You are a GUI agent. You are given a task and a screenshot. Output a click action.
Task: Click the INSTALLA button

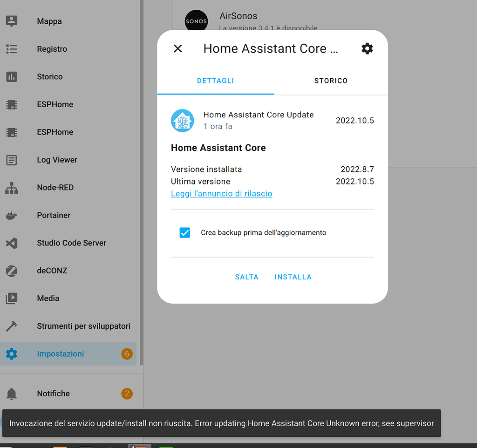point(293,277)
